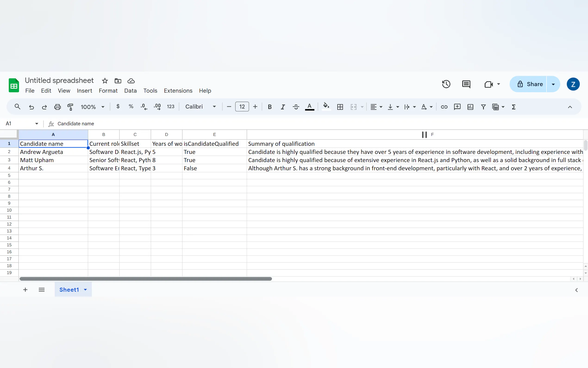Add a new sheet with plus button

[25, 290]
